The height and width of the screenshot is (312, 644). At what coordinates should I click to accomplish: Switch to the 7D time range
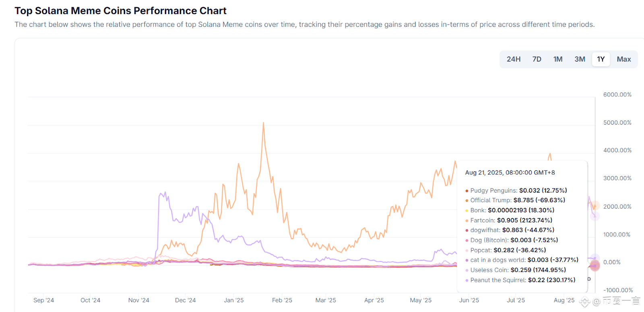(x=537, y=59)
